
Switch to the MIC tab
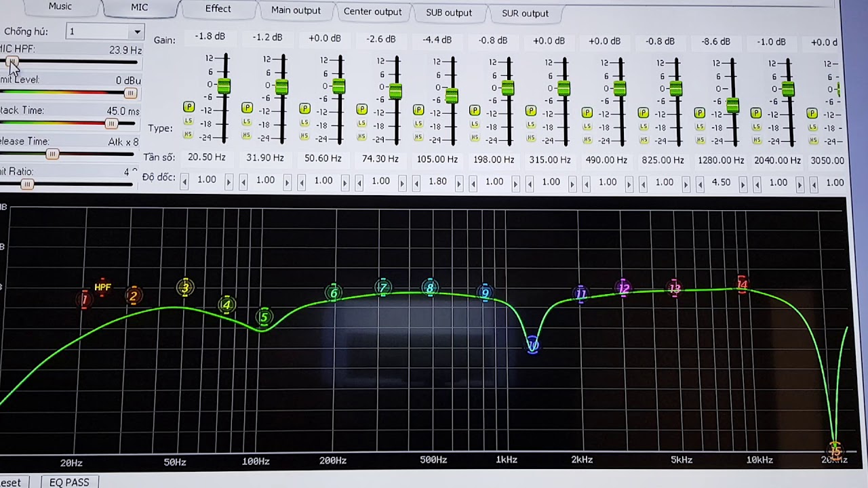[140, 7]
